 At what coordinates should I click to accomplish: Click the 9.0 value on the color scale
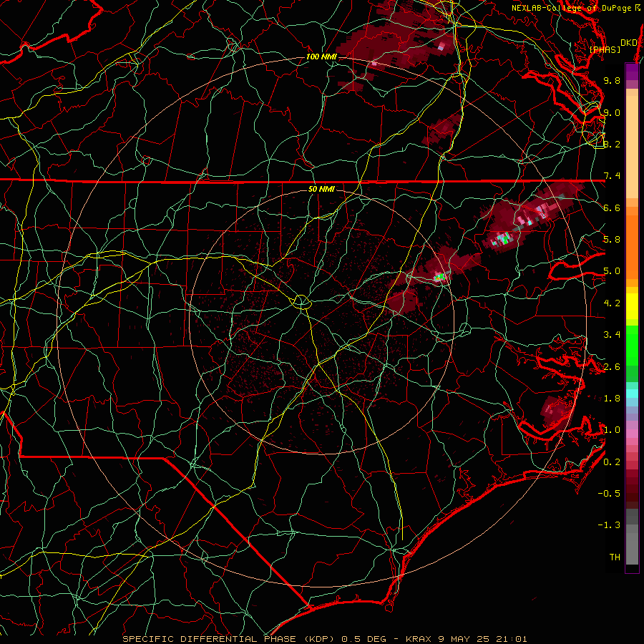[612, 112]
